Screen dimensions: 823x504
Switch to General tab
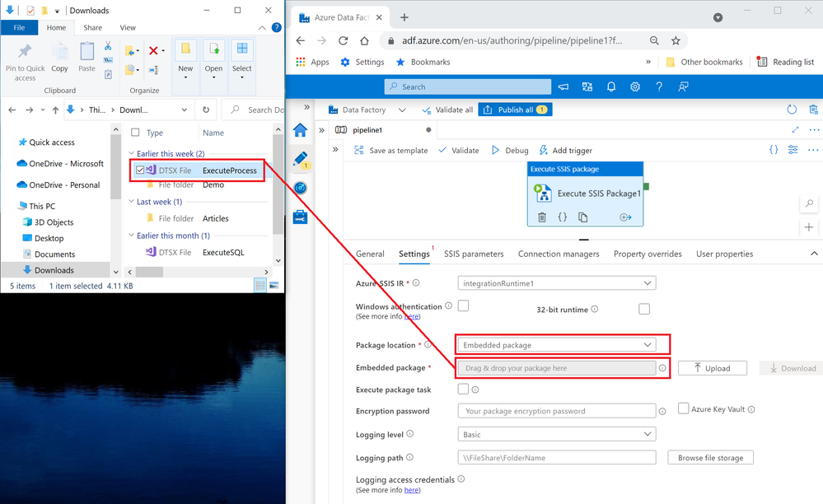(x=370, y=254)
